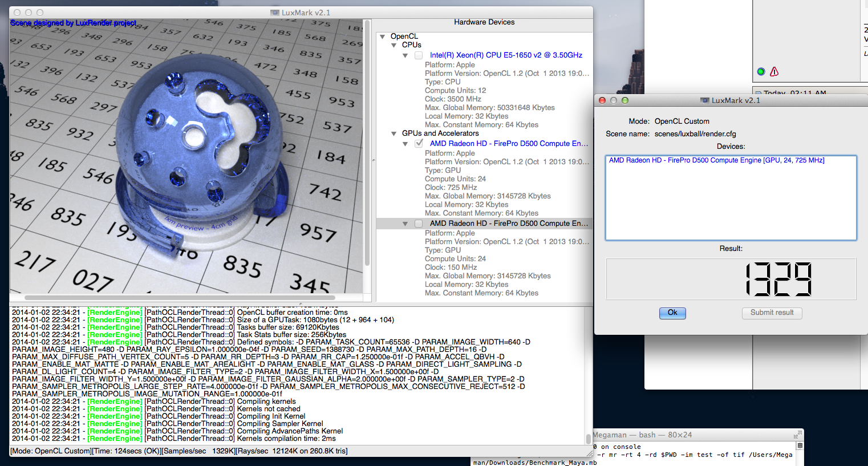Click the red warning triangle icon
This screenshot has height=466, width=868.
774,71
